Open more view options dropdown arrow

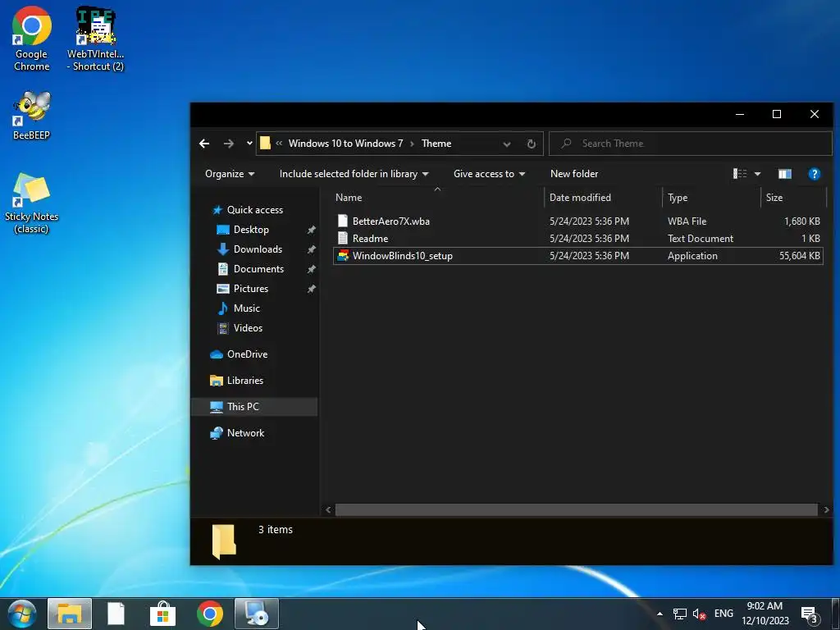tap(757, 174)
